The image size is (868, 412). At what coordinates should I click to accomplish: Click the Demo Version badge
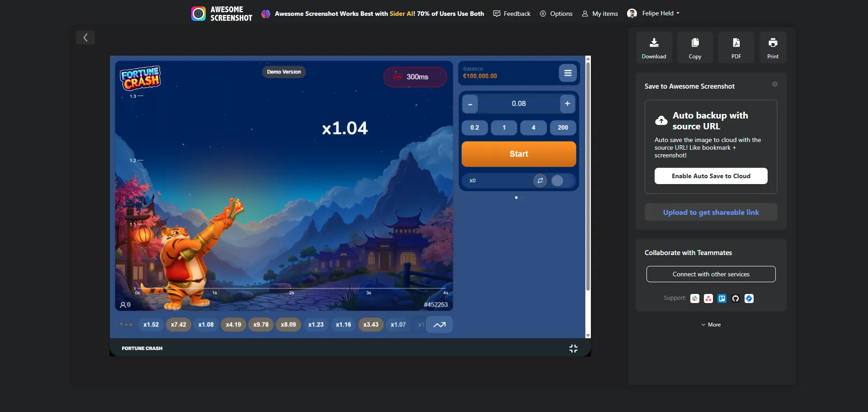284,72
